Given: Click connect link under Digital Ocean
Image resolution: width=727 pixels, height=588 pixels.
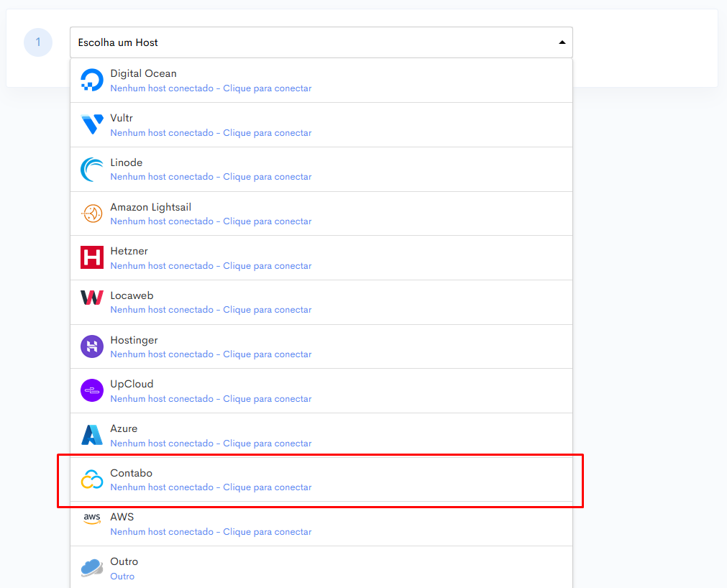Looking at the screenshot, I should tap(211, 88).
